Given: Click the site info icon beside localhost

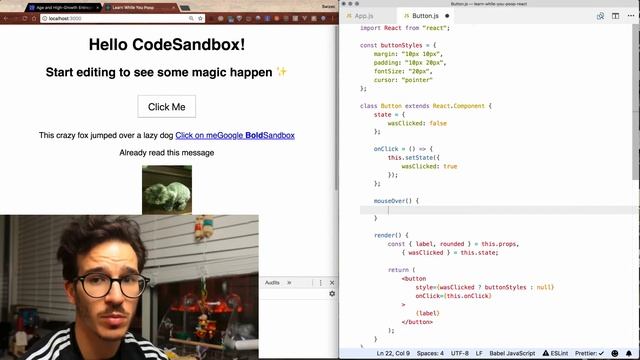Looking at the screenshot, I should (44, 18).
